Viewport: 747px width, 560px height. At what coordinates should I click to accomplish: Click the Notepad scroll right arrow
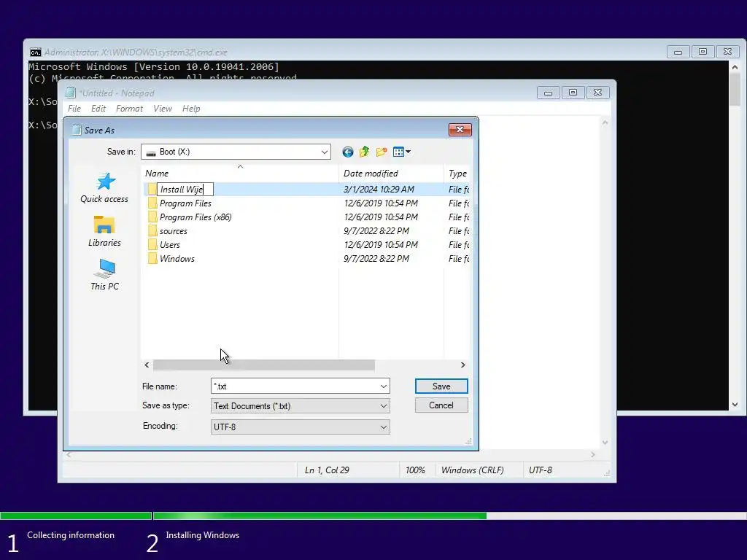(x=592, y=455)
